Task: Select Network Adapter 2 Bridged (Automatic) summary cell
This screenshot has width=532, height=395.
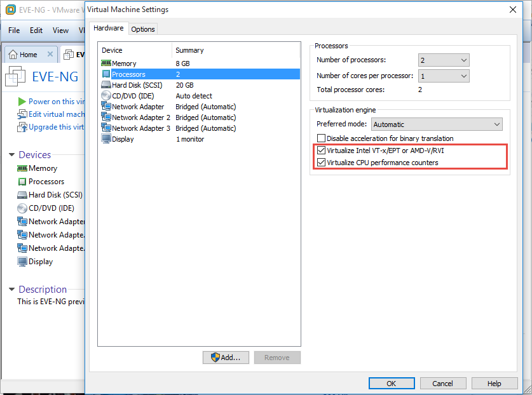Action: click(205, 117)
